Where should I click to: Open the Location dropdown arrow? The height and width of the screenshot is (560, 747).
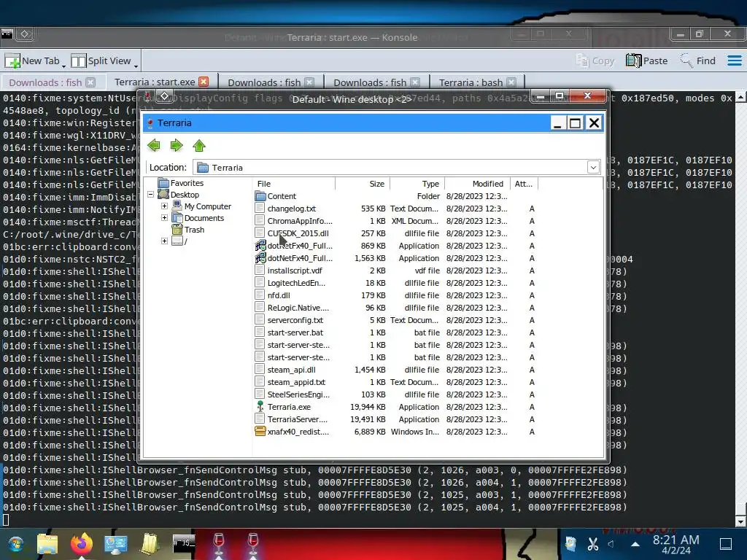[593, 167]
